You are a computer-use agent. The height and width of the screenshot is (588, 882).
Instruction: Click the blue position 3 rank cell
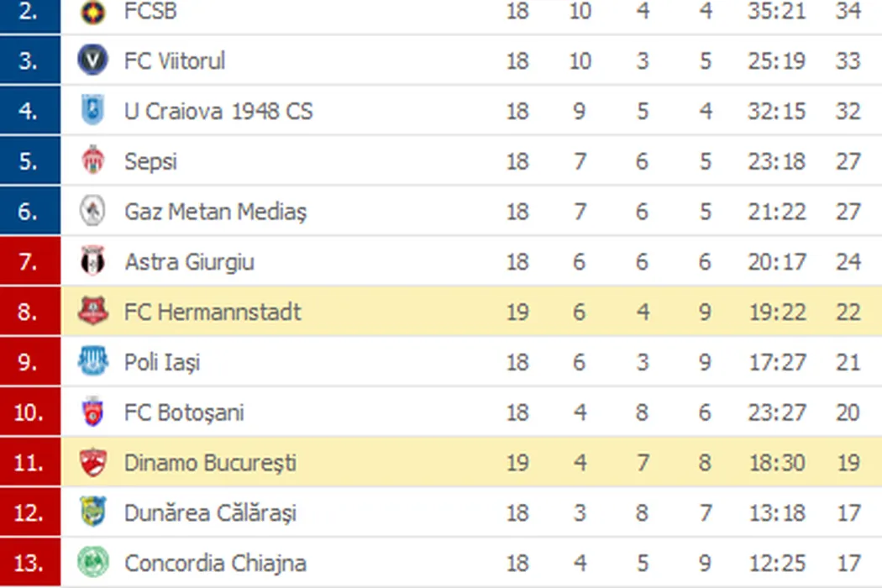pyautogui.click(x=29, y=60)
